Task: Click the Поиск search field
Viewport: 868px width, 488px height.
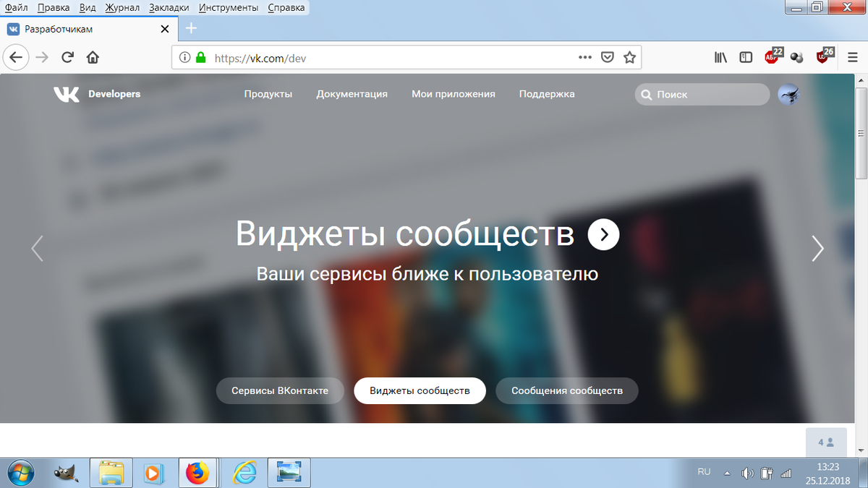Action: point(702,95)
